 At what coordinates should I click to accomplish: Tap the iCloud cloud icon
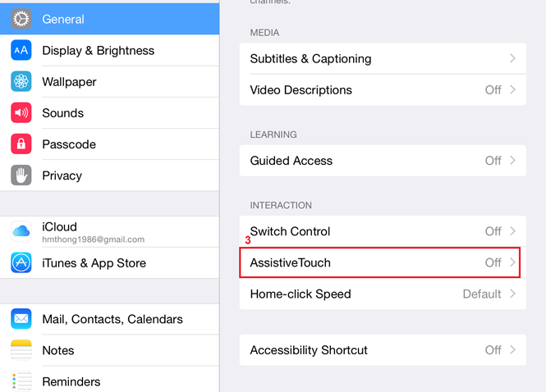[x=21, y=231]
